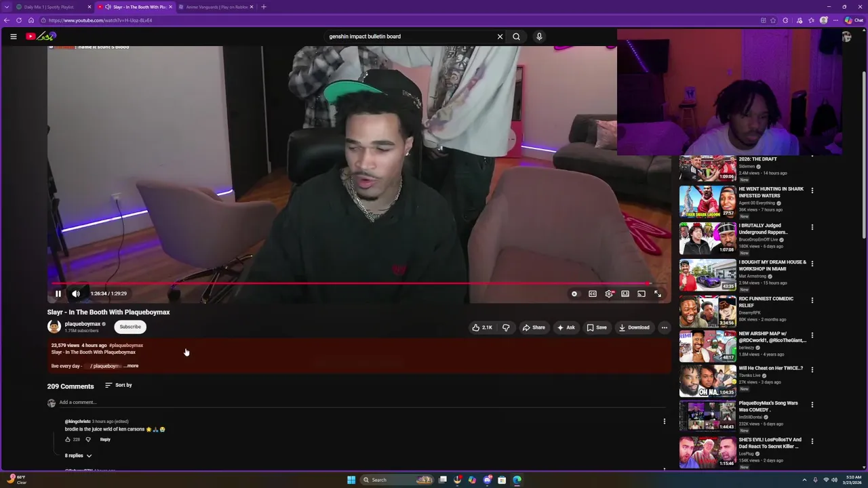Open browser Settings and more menu
Viewport: 868px width, 488px height.
(835, 20)
